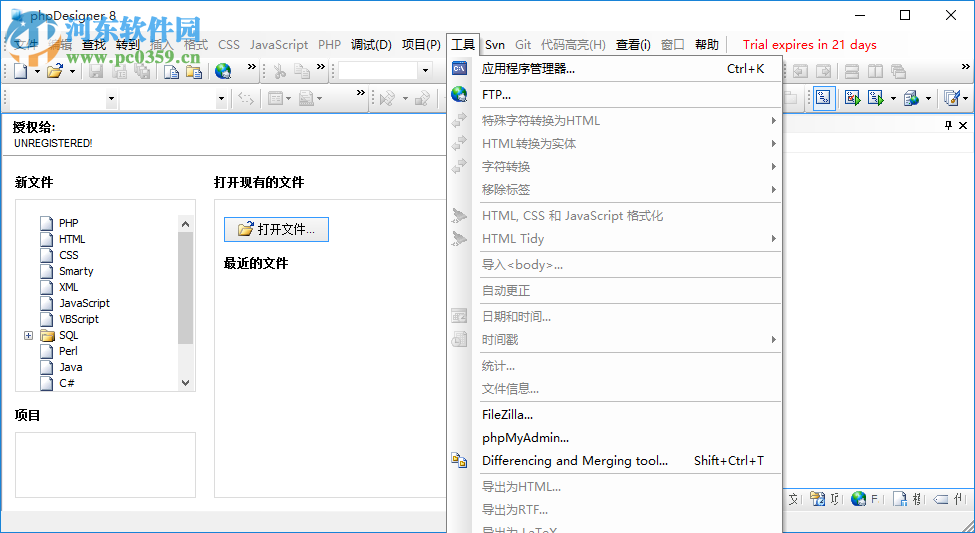Close the right side panel
The width and height of the screenshot is (975, 533).
coord(963,125)
